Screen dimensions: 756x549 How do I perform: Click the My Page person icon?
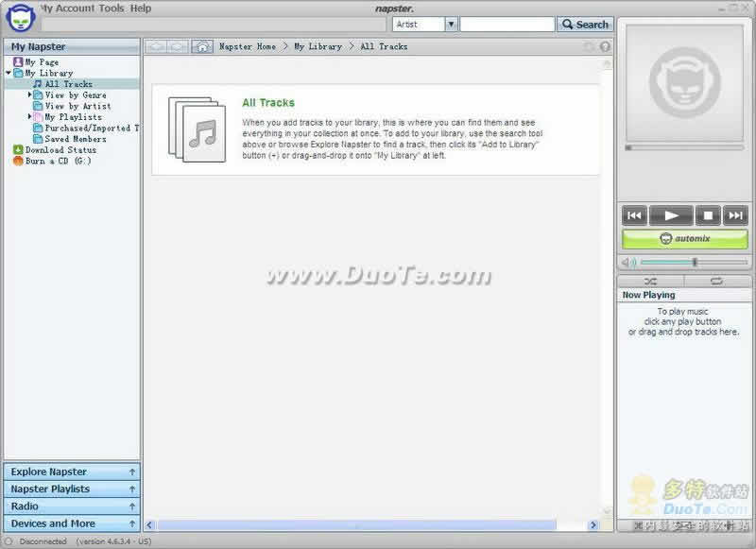(x=18, y=61)
